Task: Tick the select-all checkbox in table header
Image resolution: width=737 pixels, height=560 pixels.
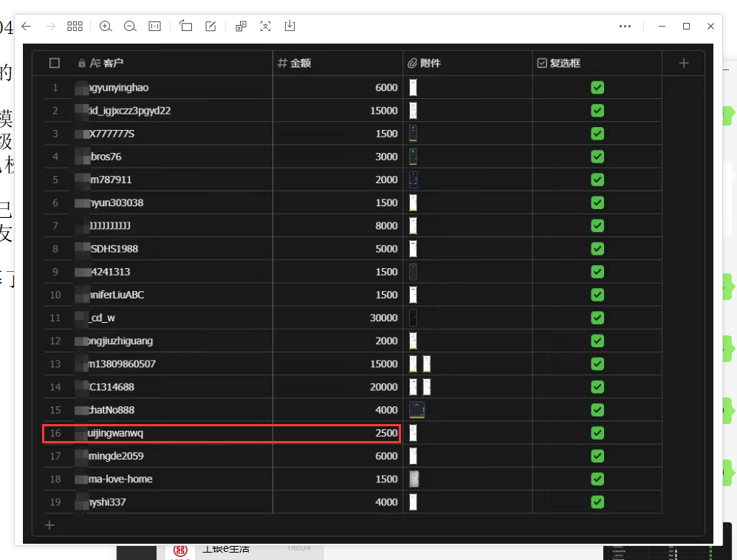Action: pyautogui.click(x=55, y=64)
